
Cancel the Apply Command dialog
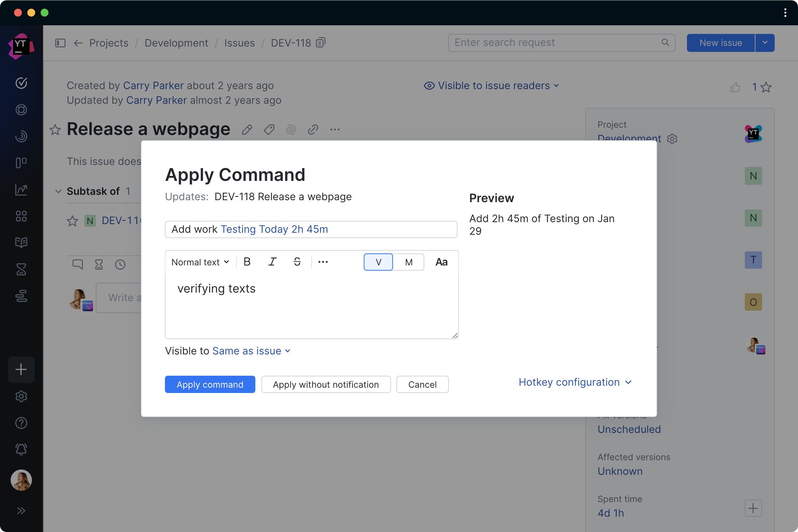[422, 384]
